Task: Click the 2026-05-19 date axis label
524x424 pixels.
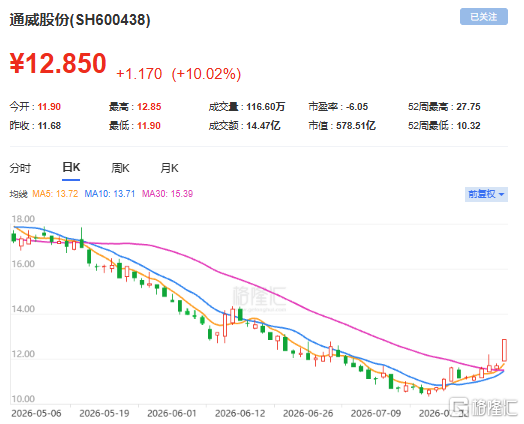Action: [104, 414]
